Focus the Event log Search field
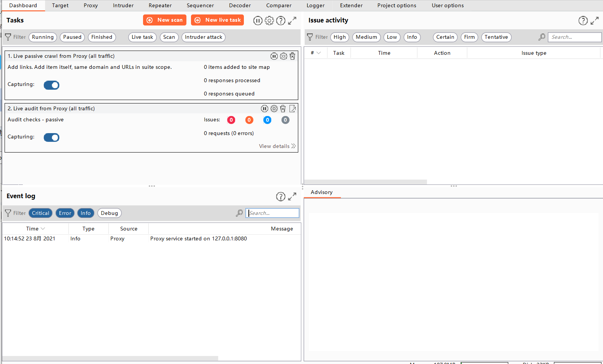The height and width of the screenshot is (364, 603). tap(272, 213)
